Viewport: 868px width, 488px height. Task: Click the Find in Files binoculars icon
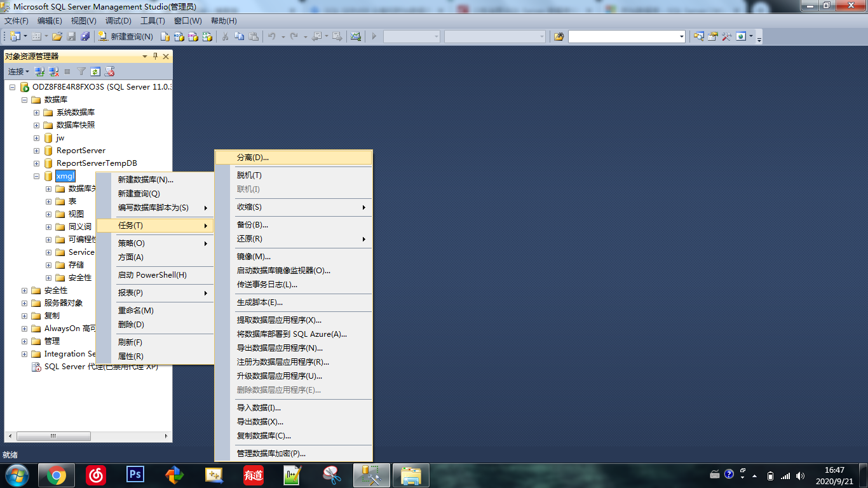[559, 37]
